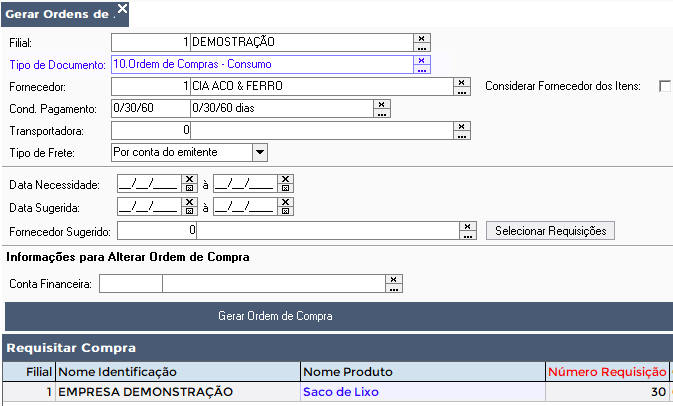Click the Selecionar Requisições button
The height and width of the screenshot is (406, 673).
(550, 231)
